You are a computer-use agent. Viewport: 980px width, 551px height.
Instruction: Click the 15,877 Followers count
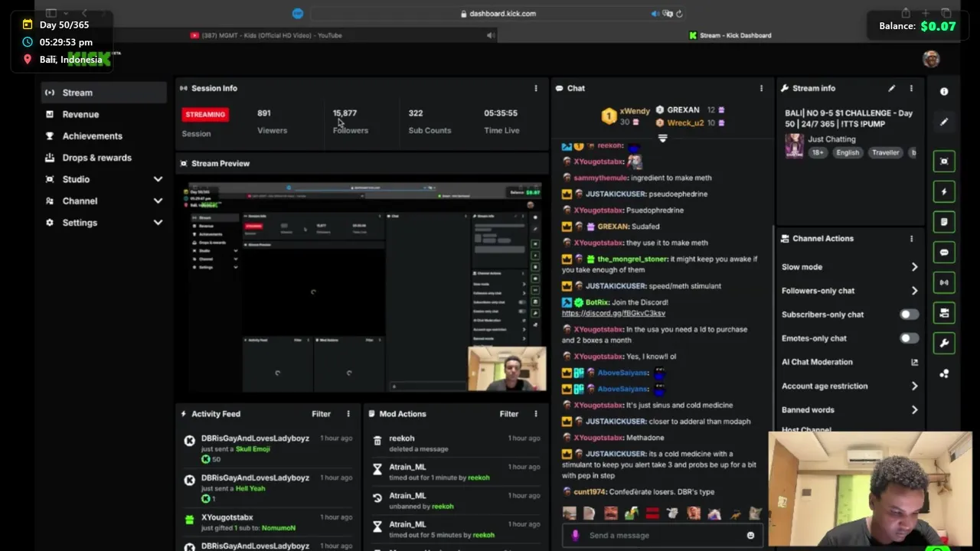pyautogui.click(x=345, y=113)
